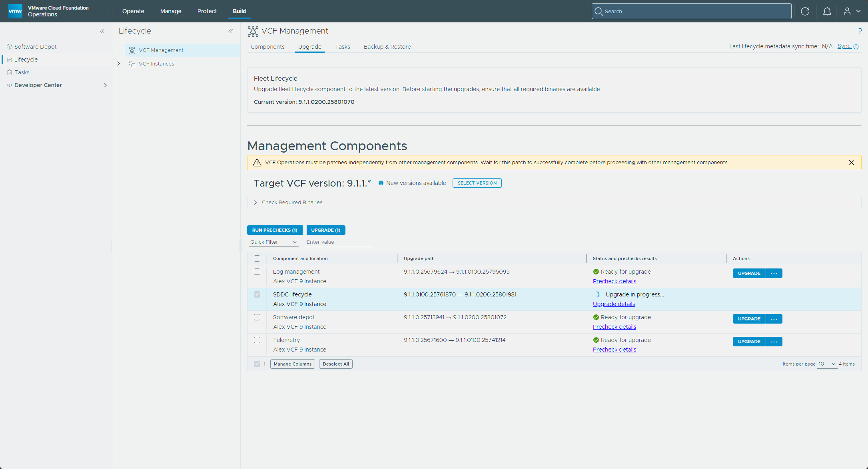Click Manage Columns button

click(x=293, y=364)
